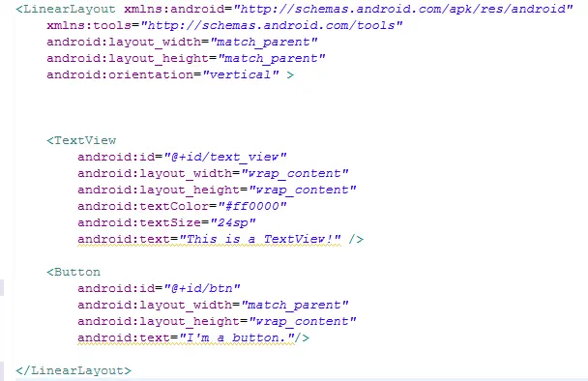
Task: Click the android:orientation="vertical" attribute
Action: [162, 75]
